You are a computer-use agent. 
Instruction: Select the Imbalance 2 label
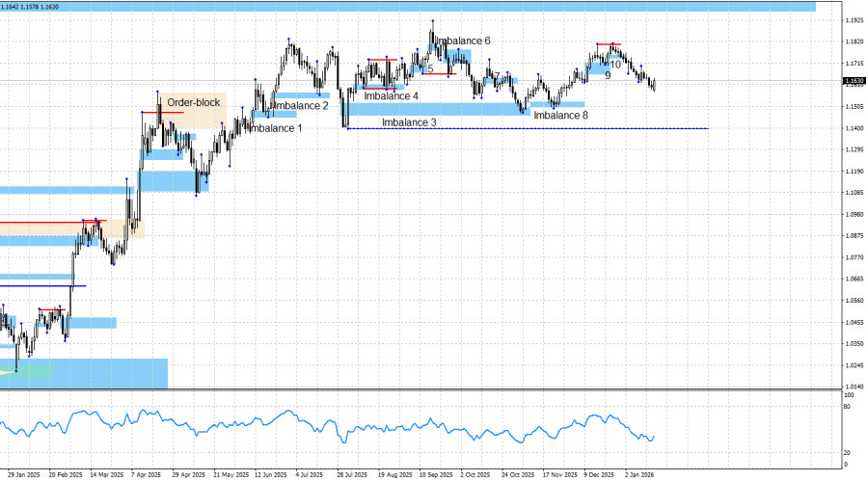[x=300, y=106]
